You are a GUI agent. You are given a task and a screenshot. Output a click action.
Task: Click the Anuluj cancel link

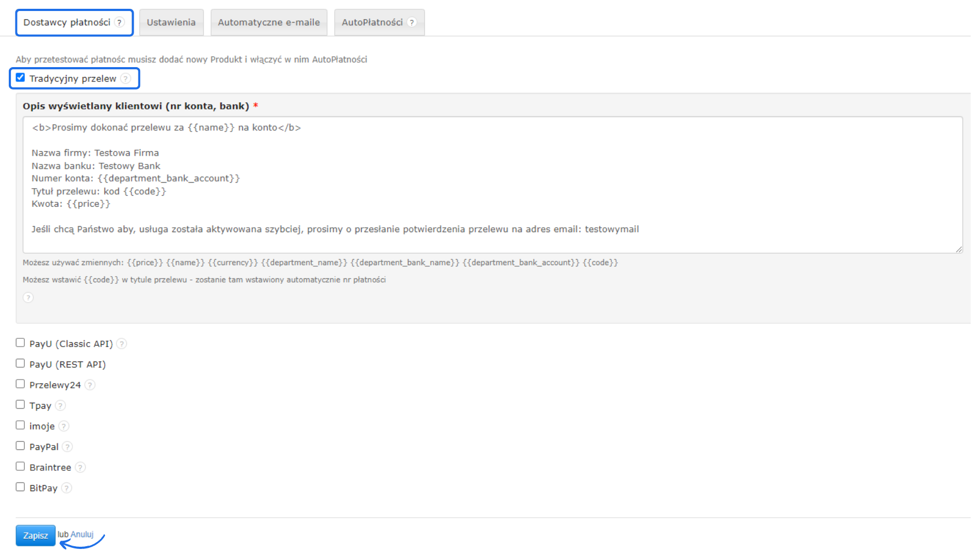[82, 535]
